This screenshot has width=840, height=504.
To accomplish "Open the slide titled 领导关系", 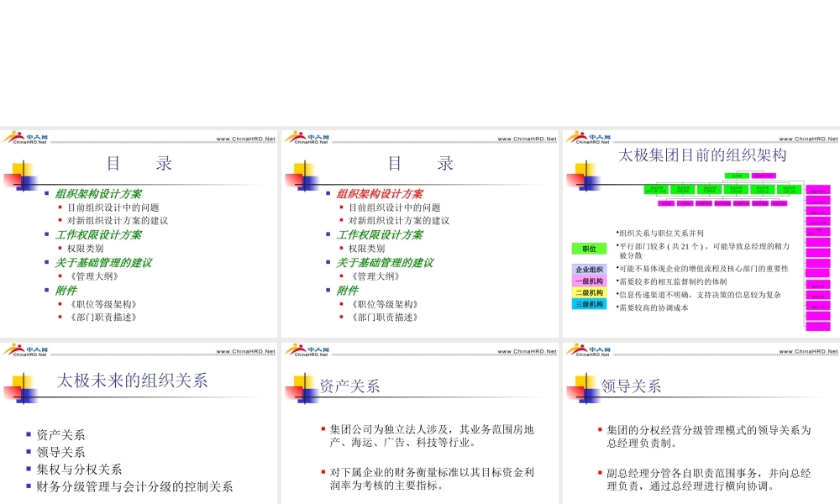I will coord(701,423).
